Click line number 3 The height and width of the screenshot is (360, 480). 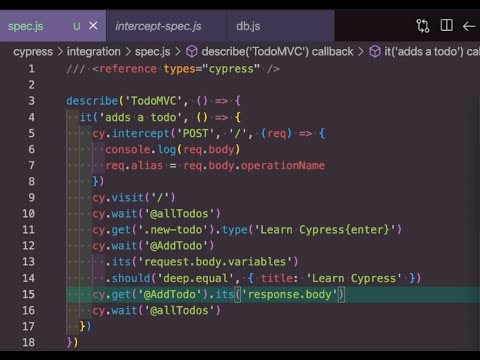(x=31, y=101)
